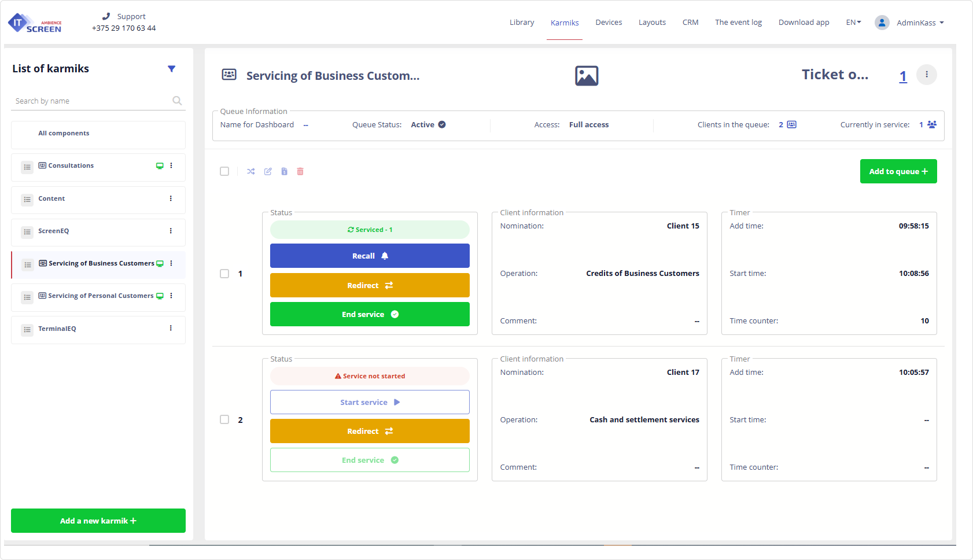Click the shuffle icon in queue toolbar

(250, 171)
